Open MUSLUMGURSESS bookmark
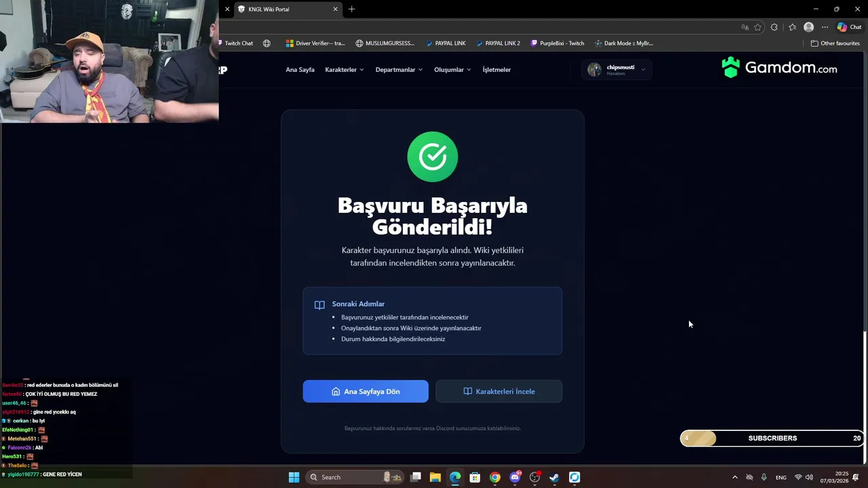This screenshot has width=868, height=488. (x=384, y=43)
